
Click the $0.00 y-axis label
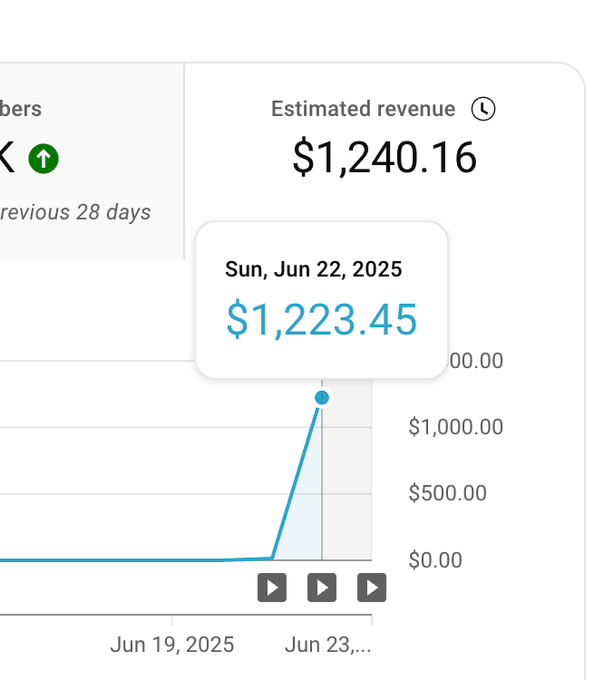435,560
